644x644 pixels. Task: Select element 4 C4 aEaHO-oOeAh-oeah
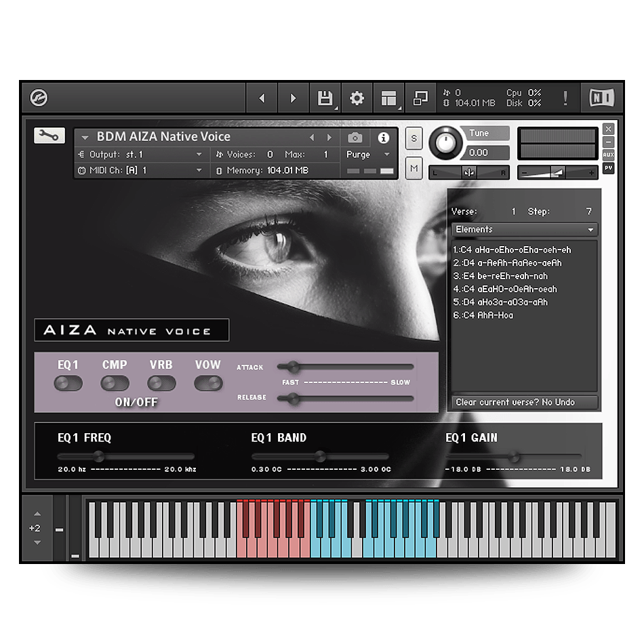pyautogui.click(x=505, y=289)
